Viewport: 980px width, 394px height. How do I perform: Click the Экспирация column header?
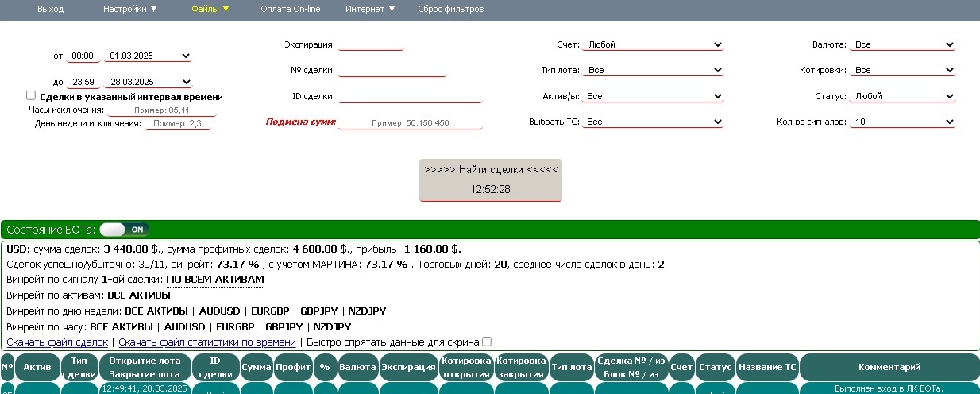(x=409, y=367)
